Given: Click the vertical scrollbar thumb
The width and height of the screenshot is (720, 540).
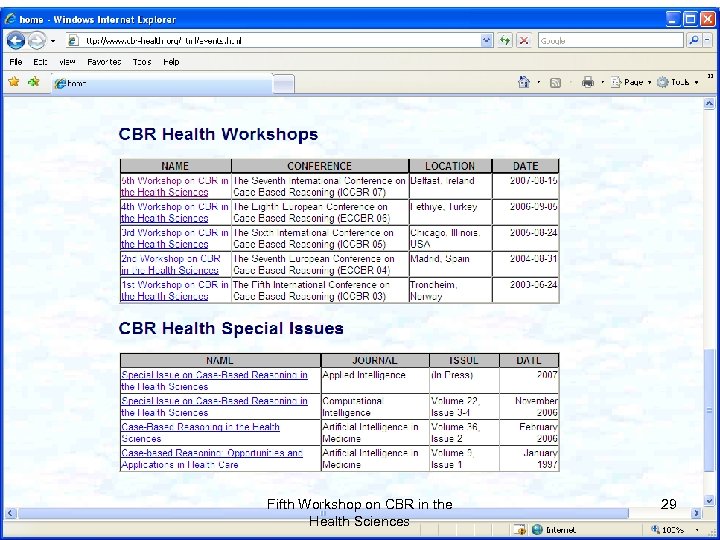Looking at the screenshot, I should click(709, 410).
